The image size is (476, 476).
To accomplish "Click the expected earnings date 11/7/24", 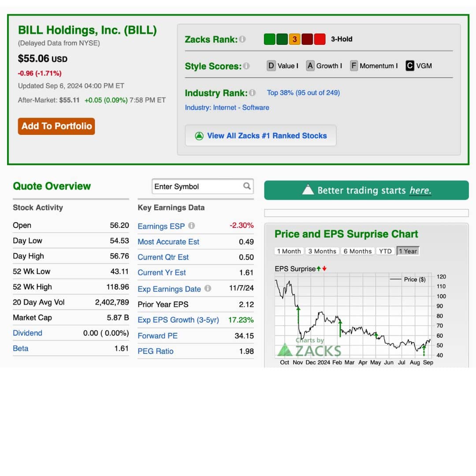I will [242, 288].
